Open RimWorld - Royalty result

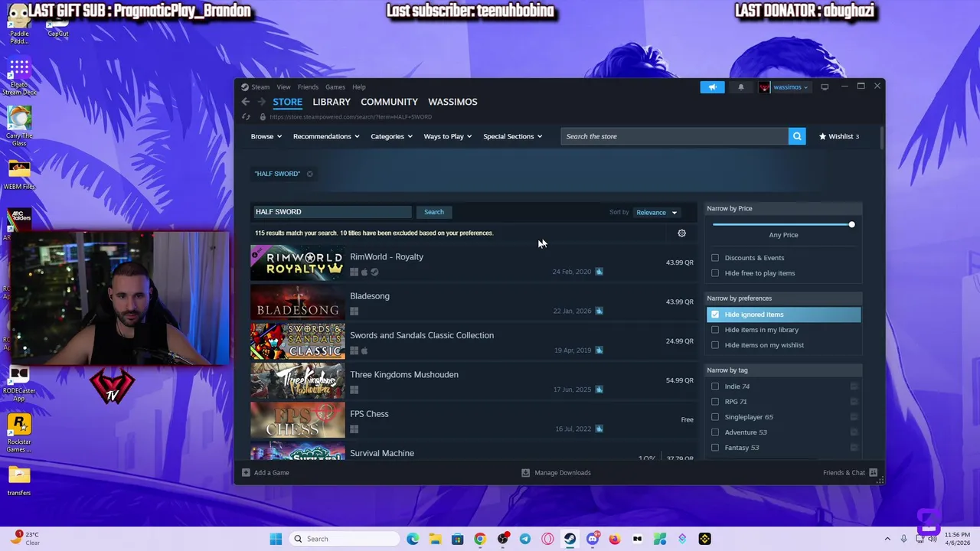[x=472, y=263]
